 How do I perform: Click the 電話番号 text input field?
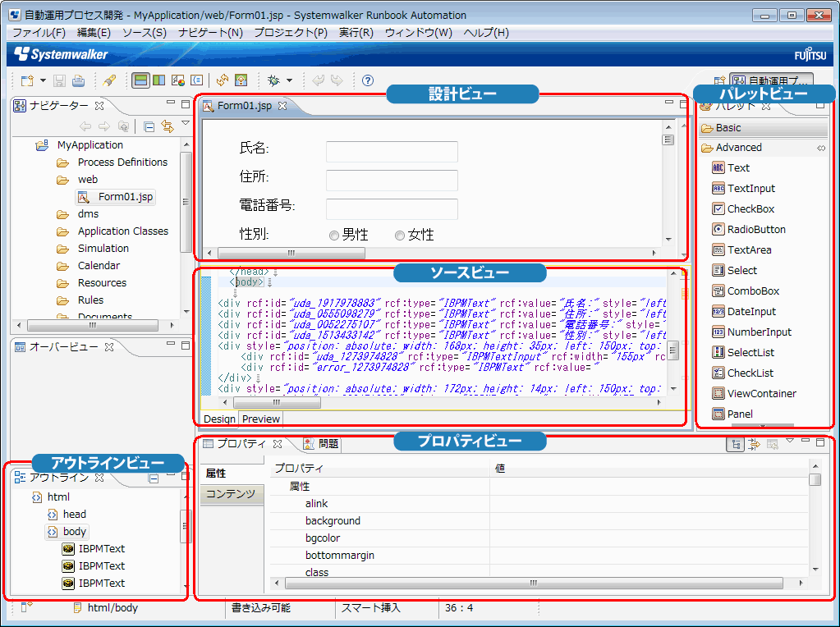pos(392,209)
